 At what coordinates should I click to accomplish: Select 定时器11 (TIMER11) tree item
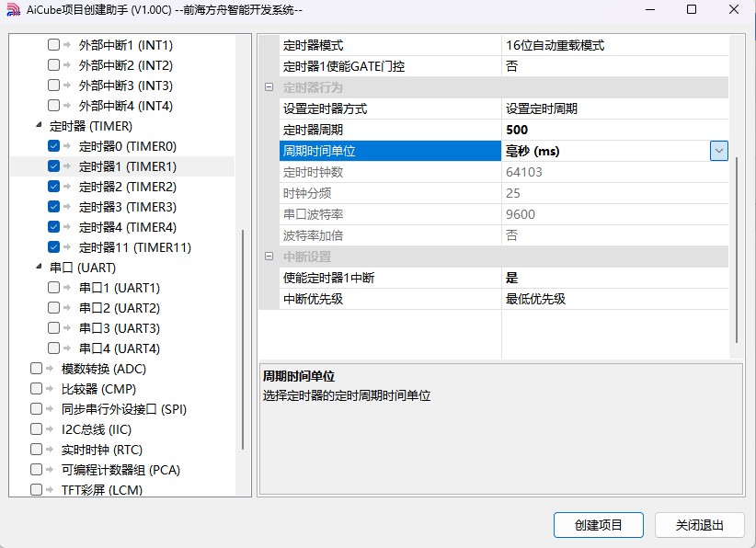[x=135, y=247]
